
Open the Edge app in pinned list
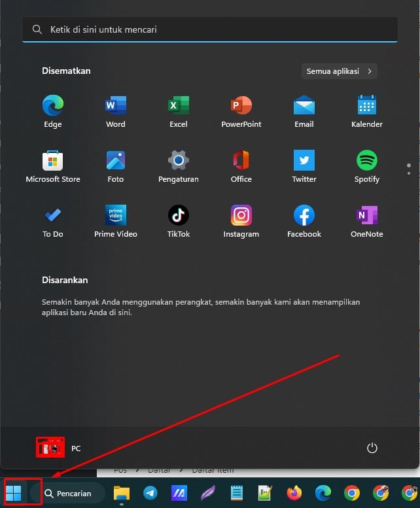[53, 111]
